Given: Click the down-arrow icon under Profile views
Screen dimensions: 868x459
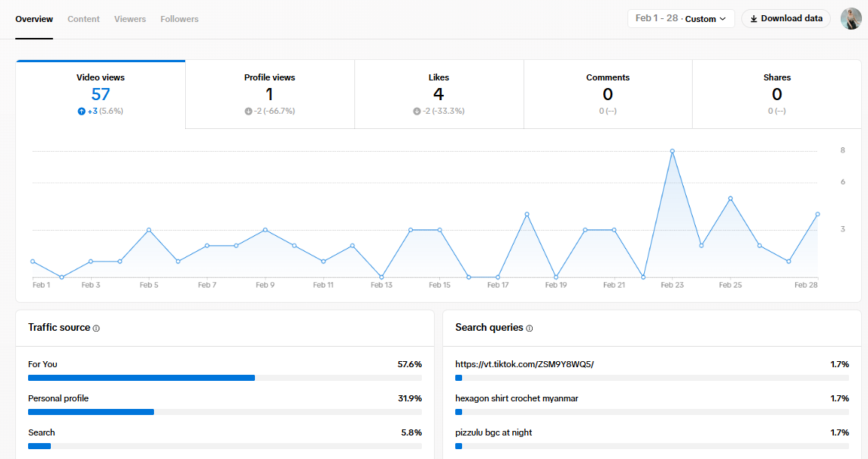Looking at the screenshot, I should (x=249, y=112).
